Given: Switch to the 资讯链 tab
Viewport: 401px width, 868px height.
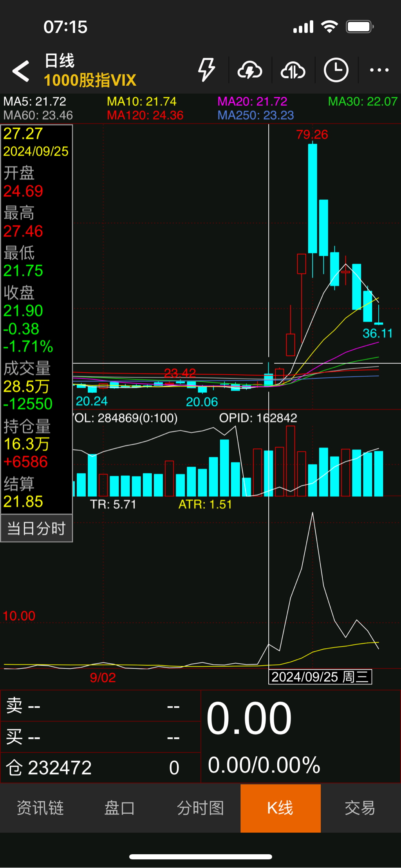Looking at the screenshot, I should pyautogui.click(x=40, y=808).
